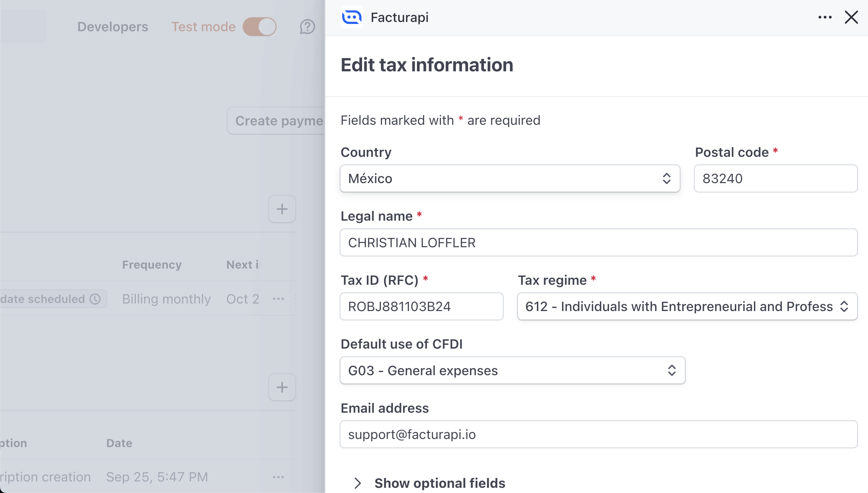
Task: Open the three-dot overflow menu in the panel header
Action: point(825,17)
